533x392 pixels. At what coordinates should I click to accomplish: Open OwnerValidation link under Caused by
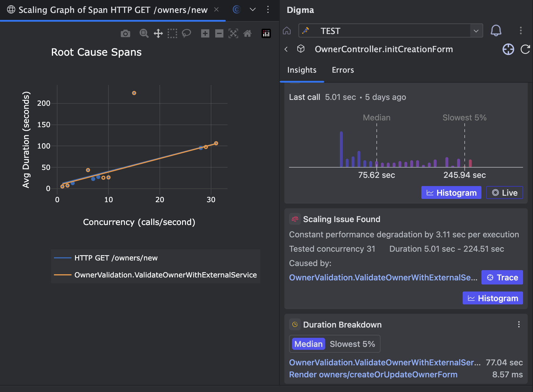pyautogui.click(x=383, y=277)
